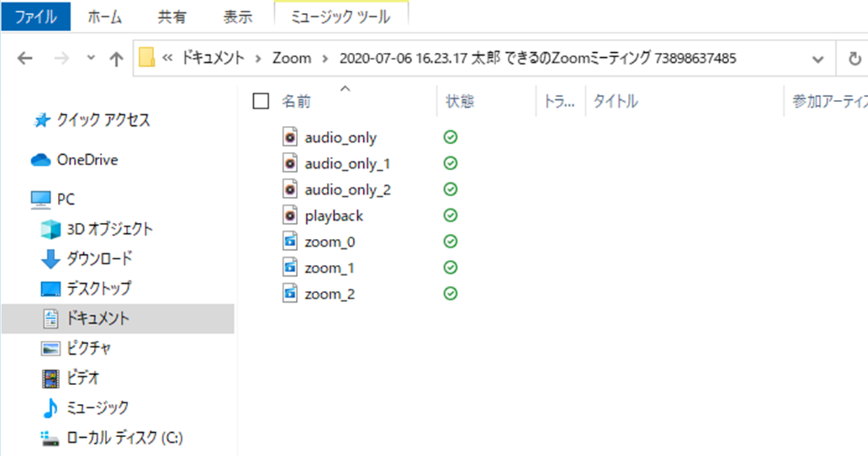
Task: Click the sync status icon for audio_only_2
Action: click(451, 190)
